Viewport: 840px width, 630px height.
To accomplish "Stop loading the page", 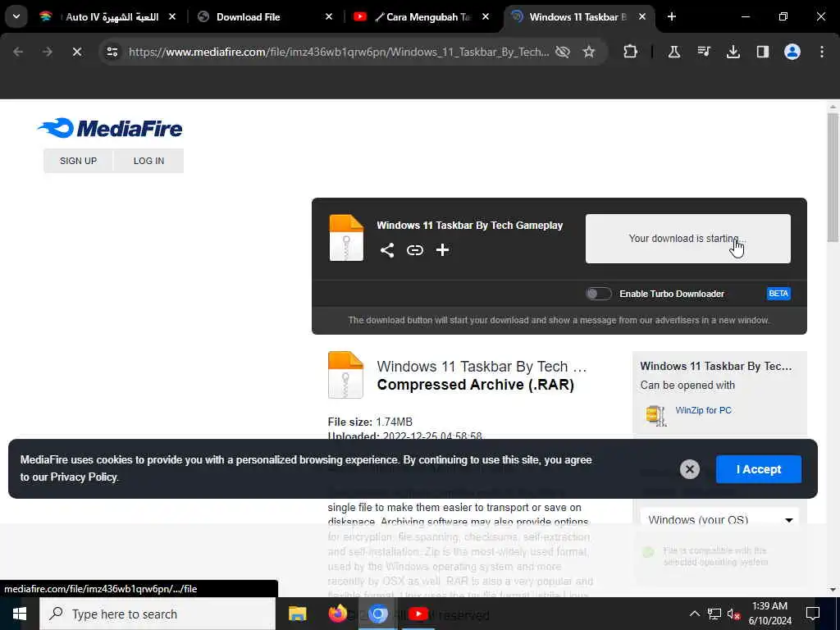I will [77, 52].
